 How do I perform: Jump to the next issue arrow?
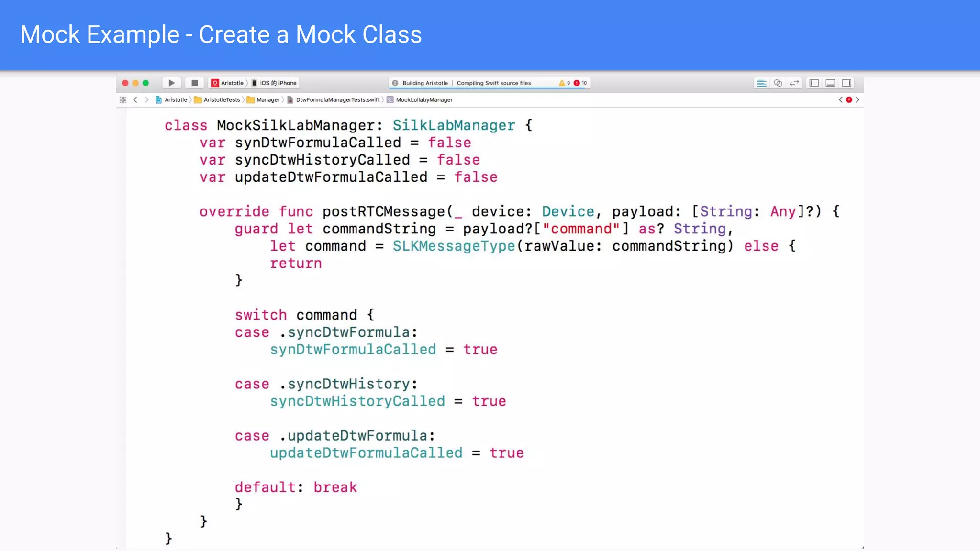[857, 100]
